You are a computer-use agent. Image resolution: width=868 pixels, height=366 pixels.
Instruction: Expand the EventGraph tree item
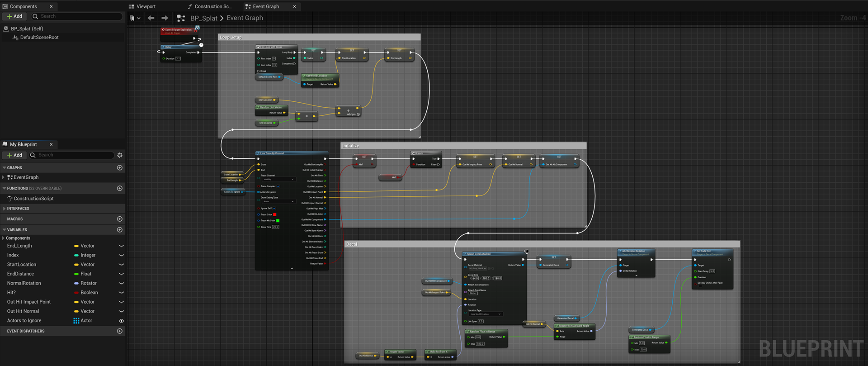[3, 177]
